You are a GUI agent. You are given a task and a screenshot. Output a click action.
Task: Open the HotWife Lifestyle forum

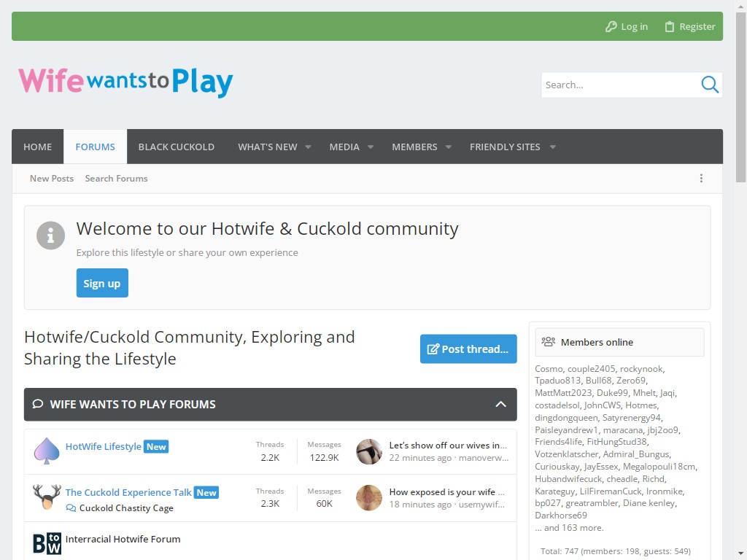104,447
